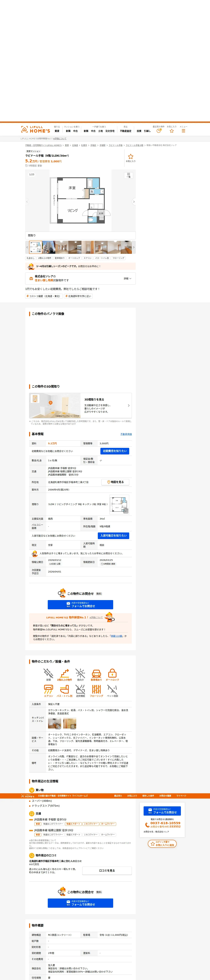Open マンション 新築 menu item
Viewport: 210px width, 980px height.
[68, 131]
